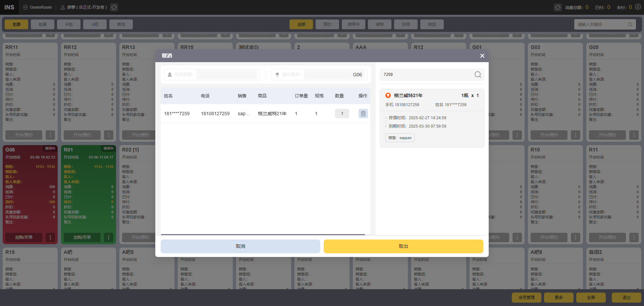Close the 取酒 dialog with X
This screenshot has width=644, height=306.
point(482,56)
